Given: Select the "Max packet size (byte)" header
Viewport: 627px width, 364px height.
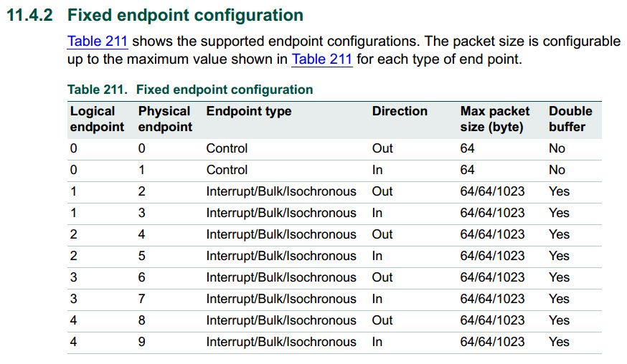Looking at the screenshot, I should coord(494,119).
